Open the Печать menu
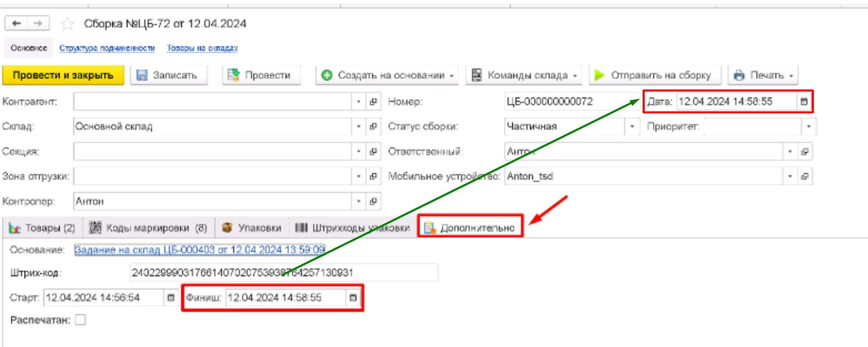Image resolution: width=868 pixels, height=347 pixels. 763,75
